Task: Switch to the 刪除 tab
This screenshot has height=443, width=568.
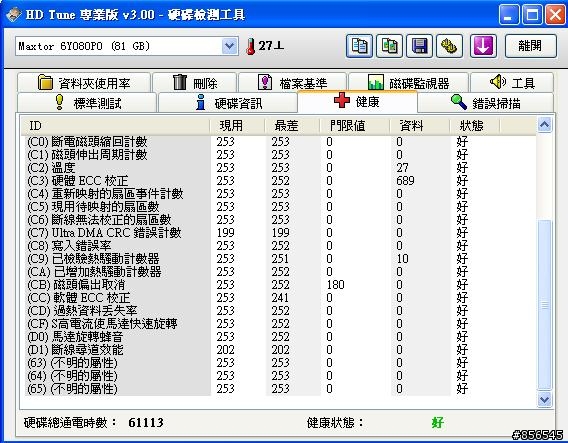Action: pos(195,83)
